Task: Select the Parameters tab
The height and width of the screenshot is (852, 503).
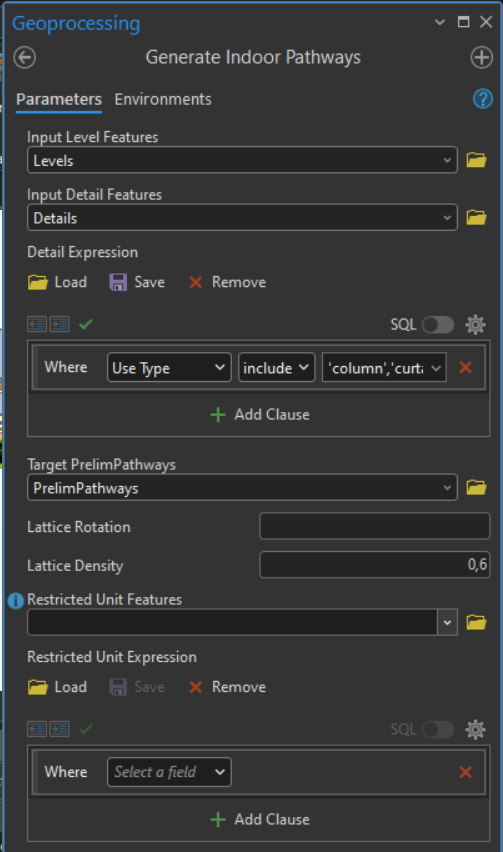Action: (59, 99)
